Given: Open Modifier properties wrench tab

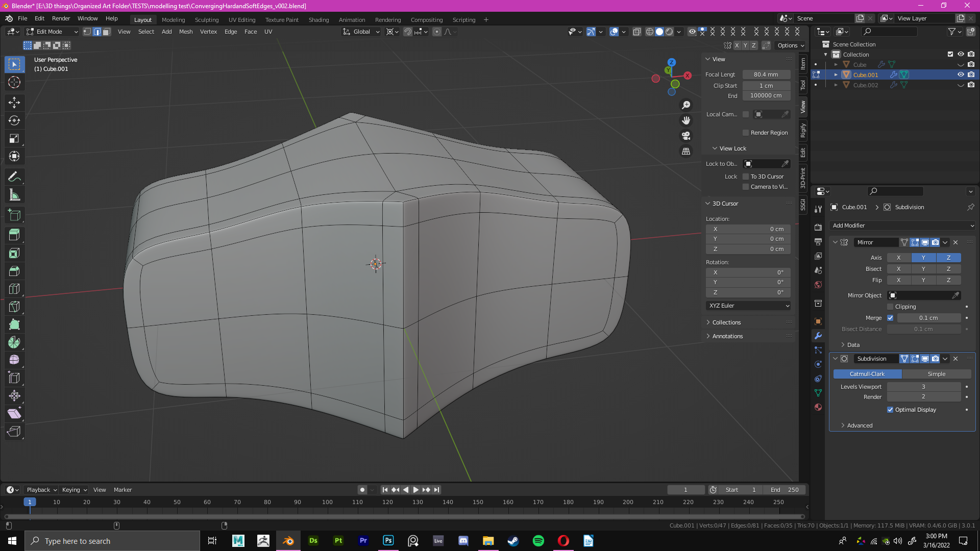Looking at the screenshot, I should coord(818,336).
